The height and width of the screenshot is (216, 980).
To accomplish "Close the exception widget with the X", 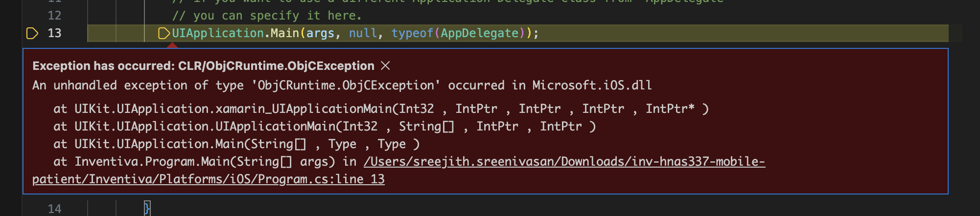I will (x=385, y=65).
